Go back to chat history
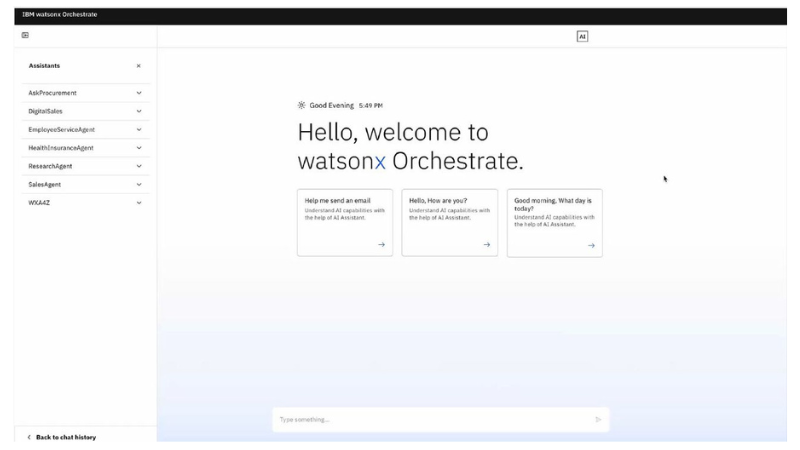The image size is (800, 450). pos(66,437)
